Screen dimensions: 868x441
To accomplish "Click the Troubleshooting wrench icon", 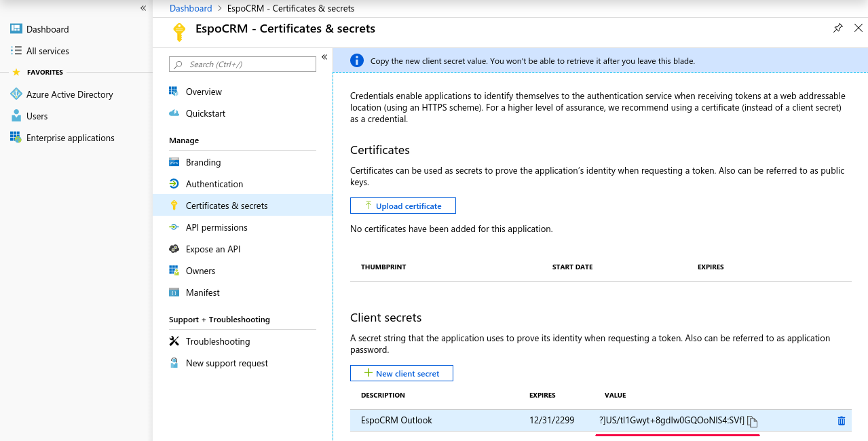I will pos(174,341).
